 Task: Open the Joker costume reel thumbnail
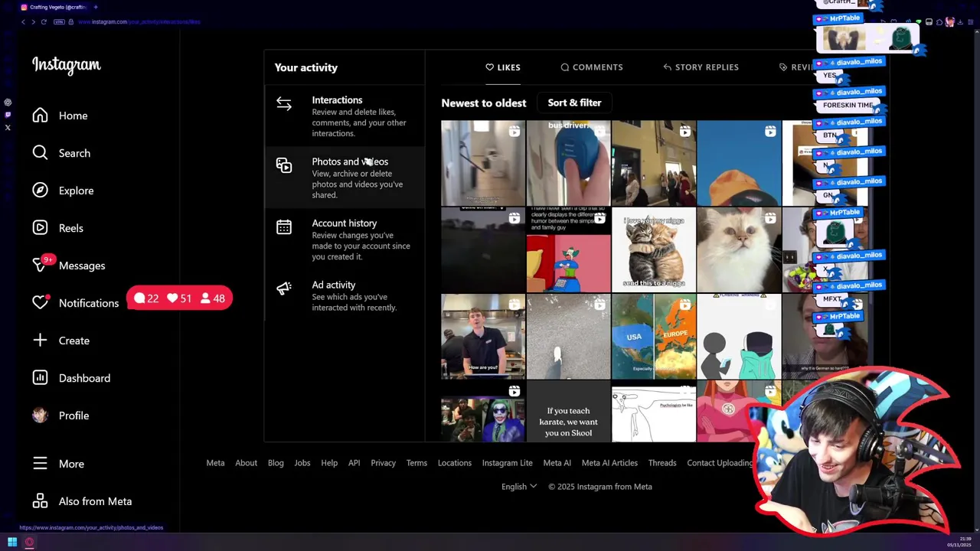pos(483,412)
